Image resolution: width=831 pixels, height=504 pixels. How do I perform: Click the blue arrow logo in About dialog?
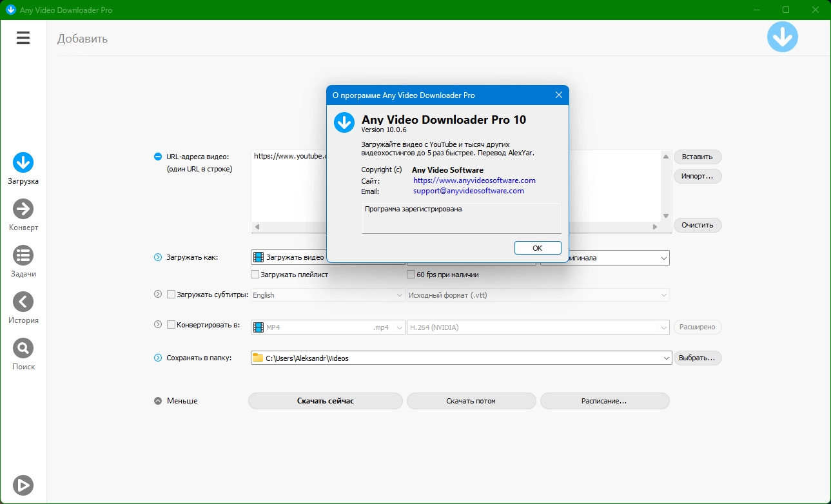coord(344,122)
